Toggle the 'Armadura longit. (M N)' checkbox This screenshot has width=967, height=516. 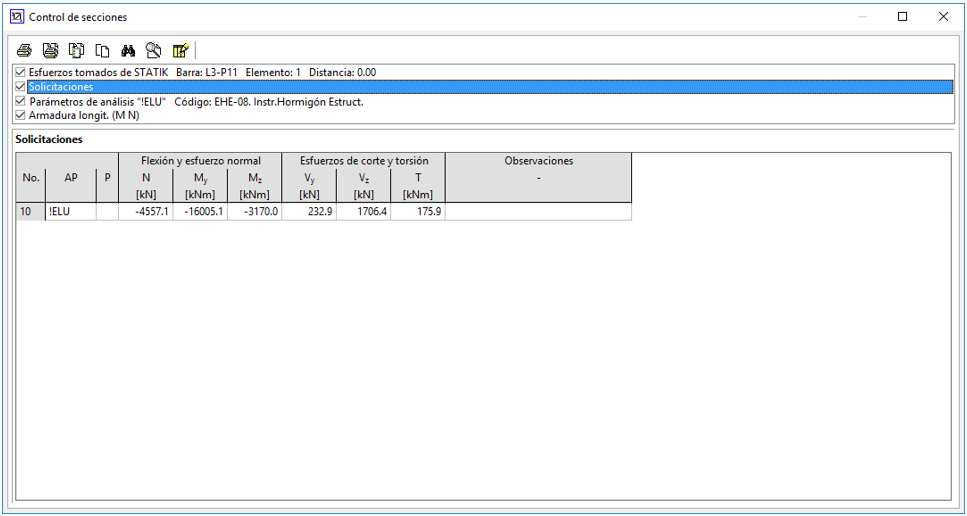tap(21, 115)
